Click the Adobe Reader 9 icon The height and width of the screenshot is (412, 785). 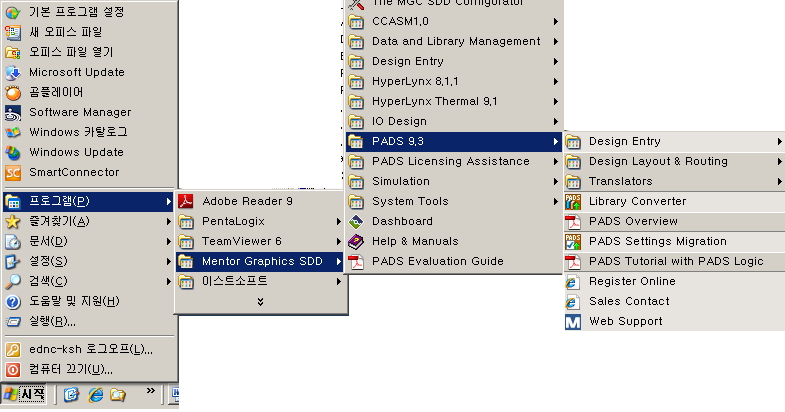coord(186,201)
